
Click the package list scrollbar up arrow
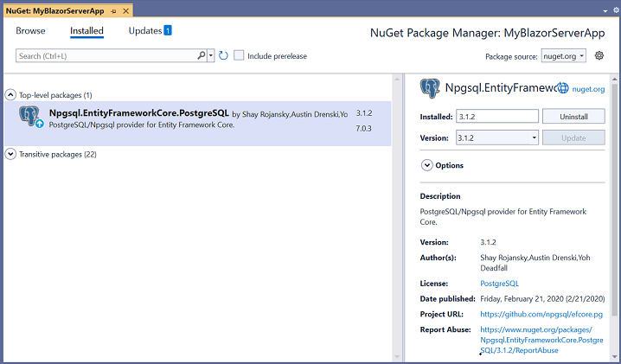click(x=397, y=80)
